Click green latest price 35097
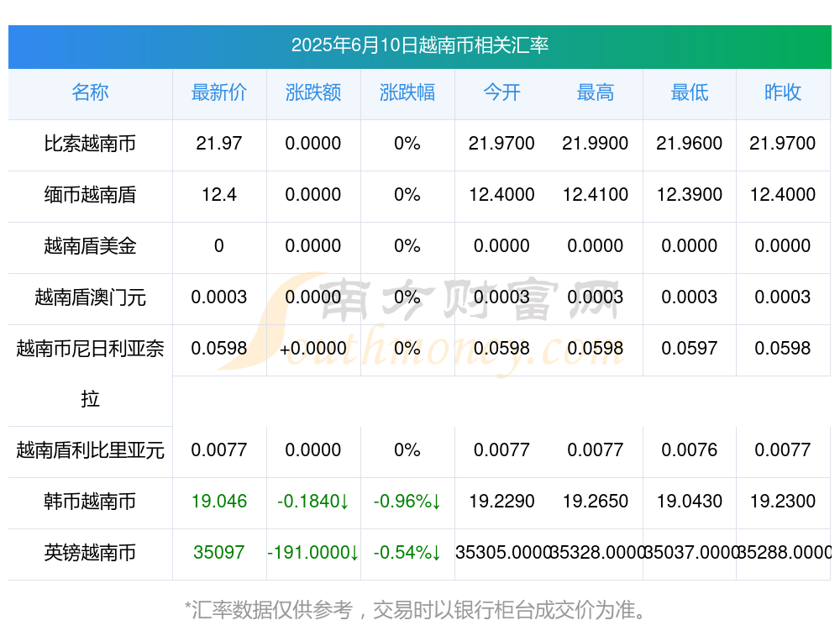This screenshot has width=840, height=636. tap(219, 553)
